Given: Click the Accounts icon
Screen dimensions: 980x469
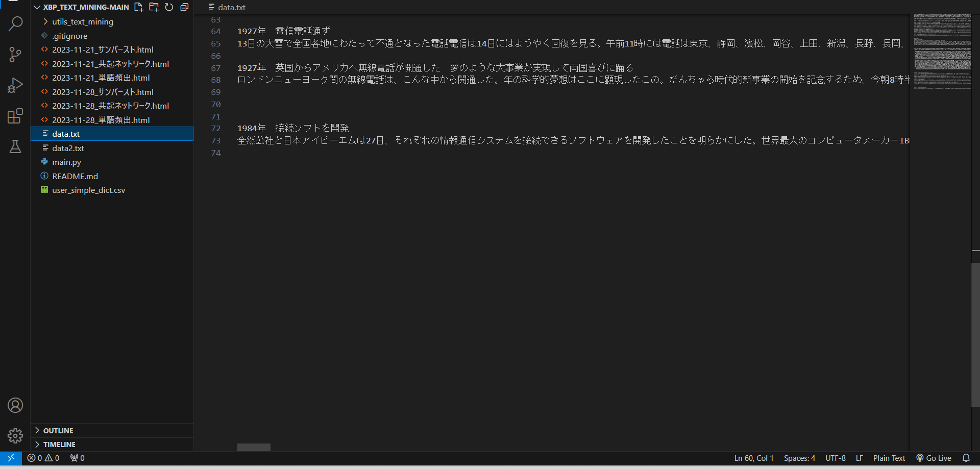Looking at the screenshot, I should 15,405.
